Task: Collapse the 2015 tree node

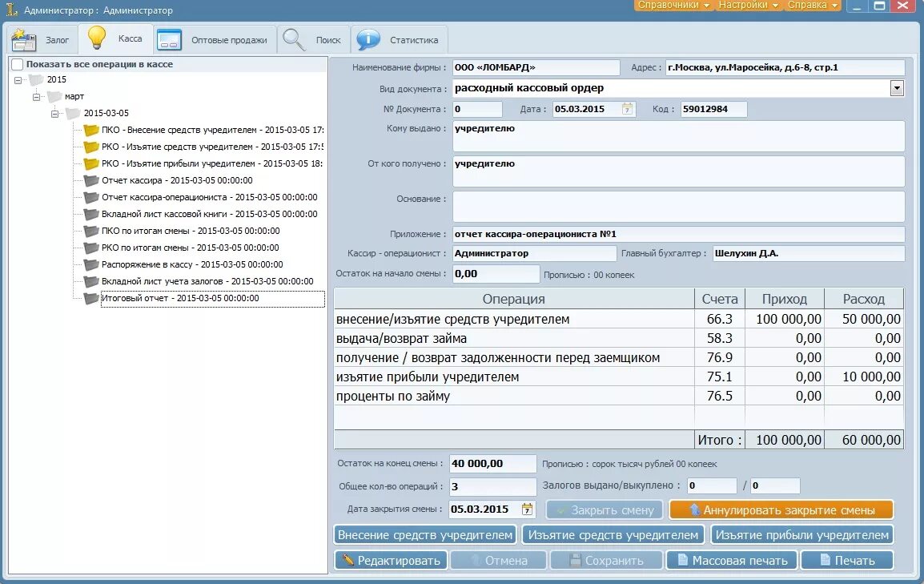Action: (x=18, y=79)
